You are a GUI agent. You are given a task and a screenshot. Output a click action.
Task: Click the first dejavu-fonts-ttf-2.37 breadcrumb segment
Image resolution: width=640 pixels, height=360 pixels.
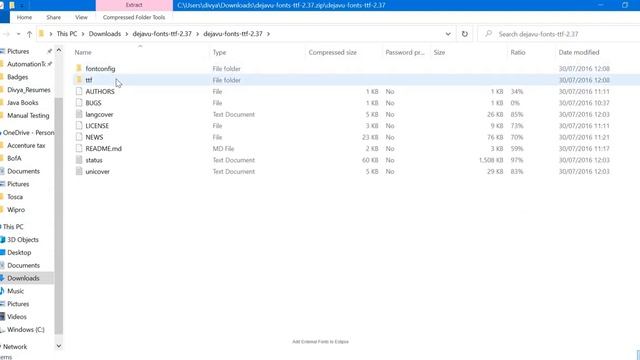click(x=162, y=34)
